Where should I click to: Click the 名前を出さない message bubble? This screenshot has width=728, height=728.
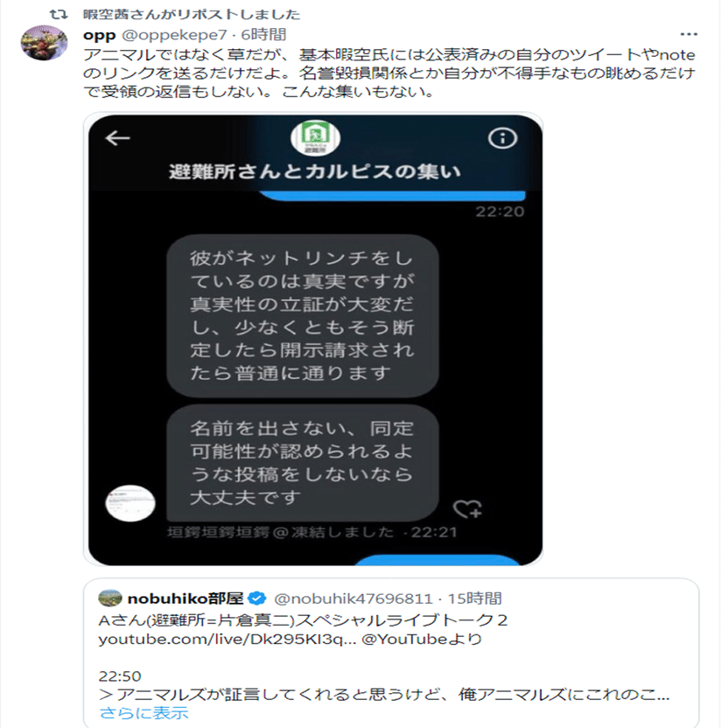click(303, 463)
